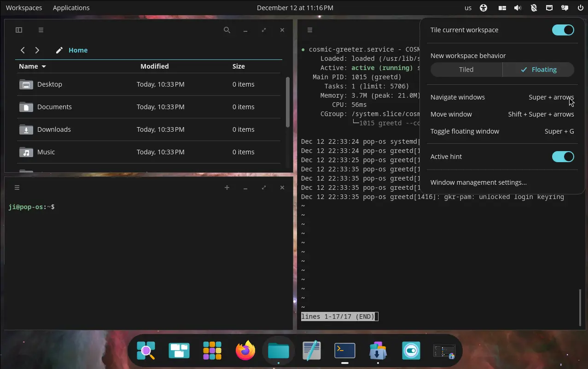Open the accessibility panel applet
This screenshot has height=369, width=588.
pyautogui.click(x=483, y=8)
